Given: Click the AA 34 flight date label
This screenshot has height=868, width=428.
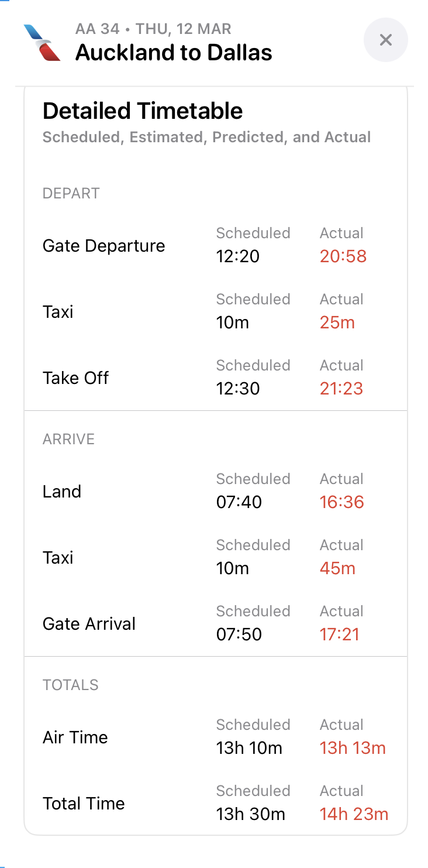Looking at the screenshot, I should click(x=153, y=29).
